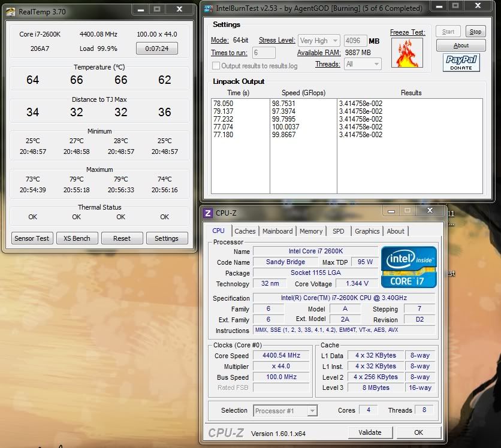
Task: Click the Code Name value Sandy Bridge
Action: (285, 262)
